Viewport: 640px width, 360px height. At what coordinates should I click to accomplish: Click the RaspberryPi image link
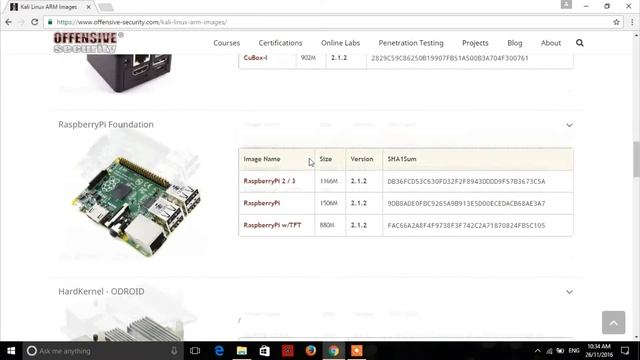click(262, 203)
